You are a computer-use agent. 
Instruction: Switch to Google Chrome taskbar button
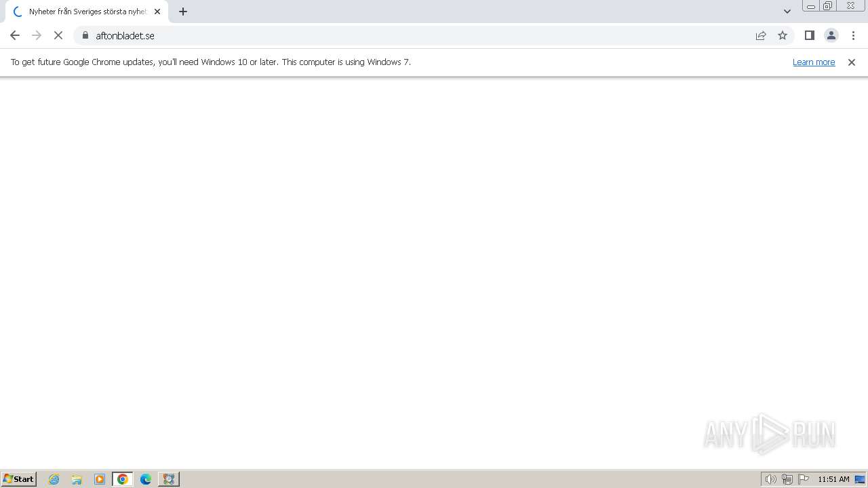pos(123,479)
